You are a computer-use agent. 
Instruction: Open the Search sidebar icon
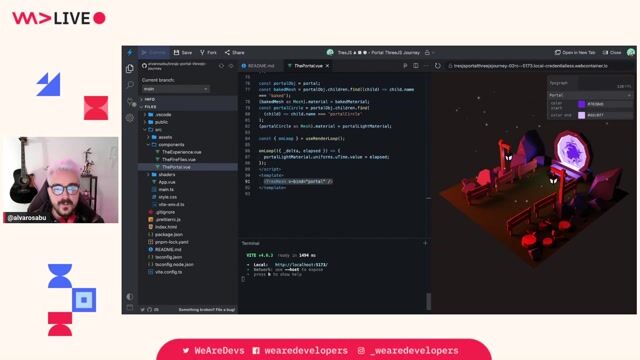tap(130, 84)
